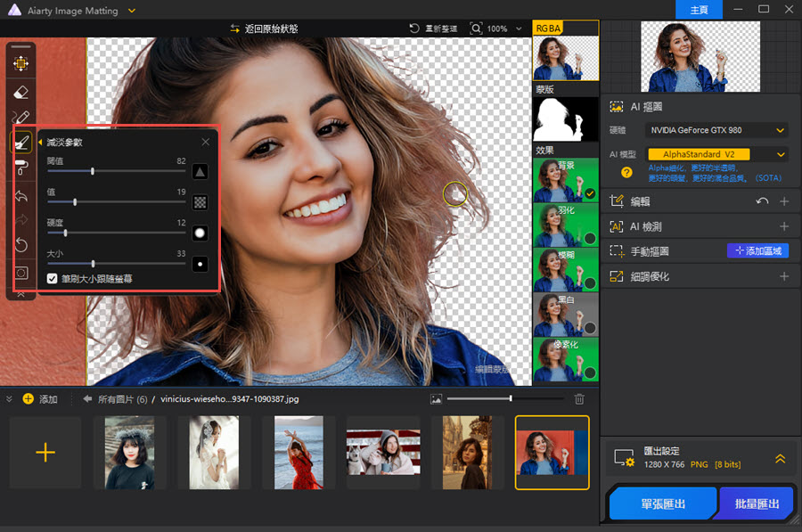Choose the 像素化 pixelate effect
The width and height of the screenshot is (802, 532).
click(x=566, y=359)
